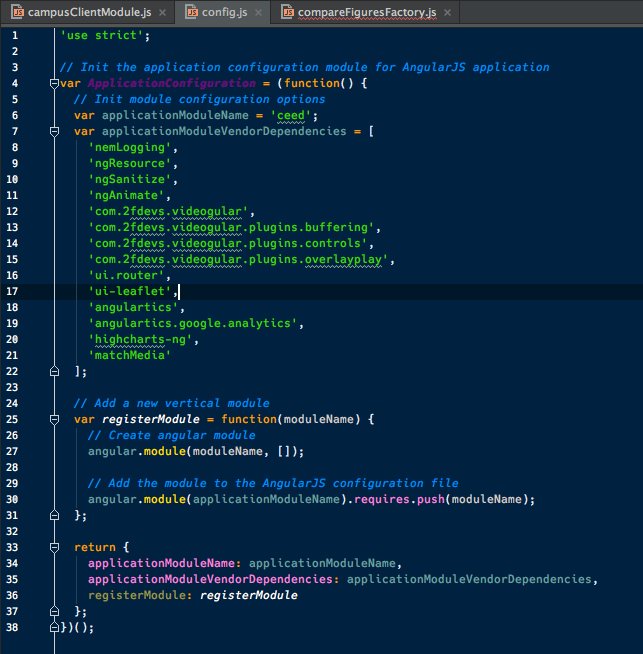Click the 'ui.router' dependency string
This screenshot has height=654, width=643.
tap(126, 275)
